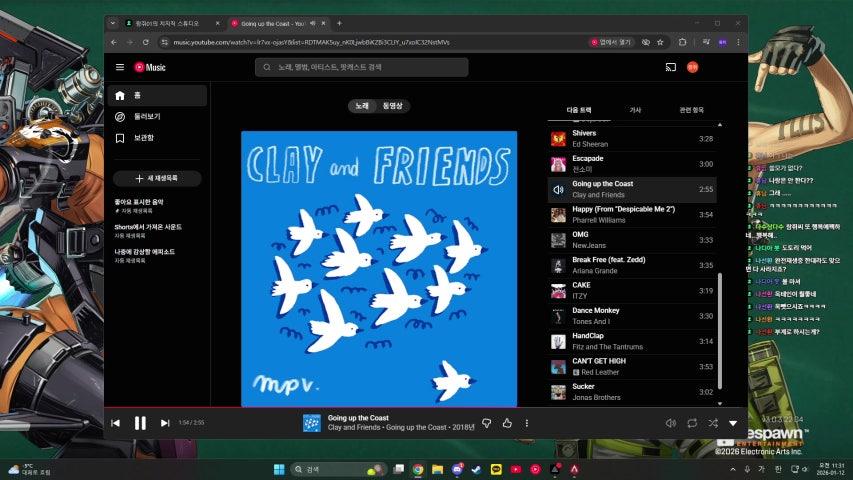853x480 pixels.
Task: Pause the current song
Action: 140,423
